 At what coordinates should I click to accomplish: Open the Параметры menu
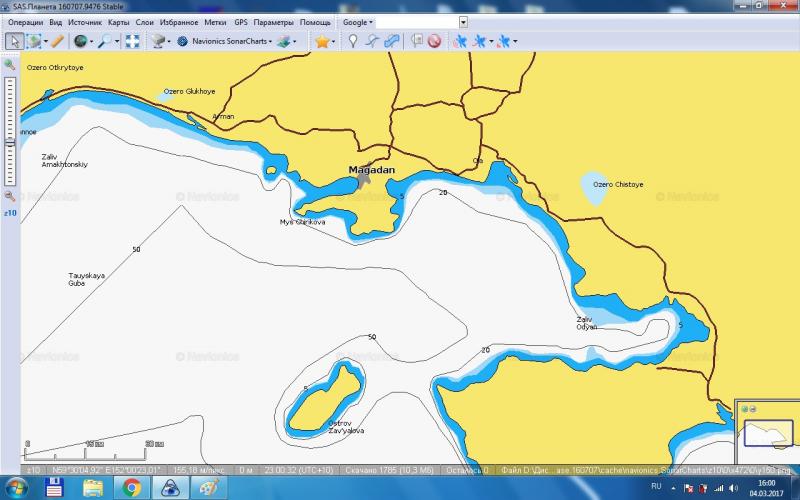[274, 21]
